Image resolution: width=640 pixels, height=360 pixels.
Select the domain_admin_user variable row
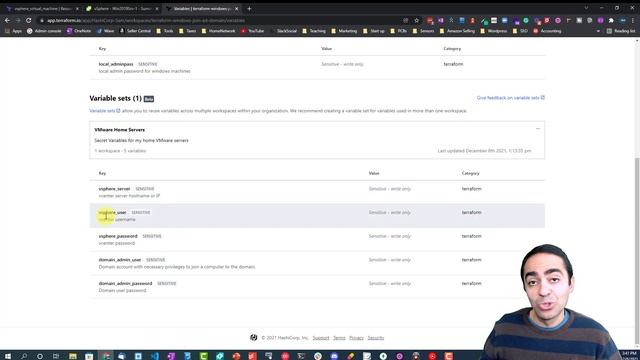coord(317,263)
